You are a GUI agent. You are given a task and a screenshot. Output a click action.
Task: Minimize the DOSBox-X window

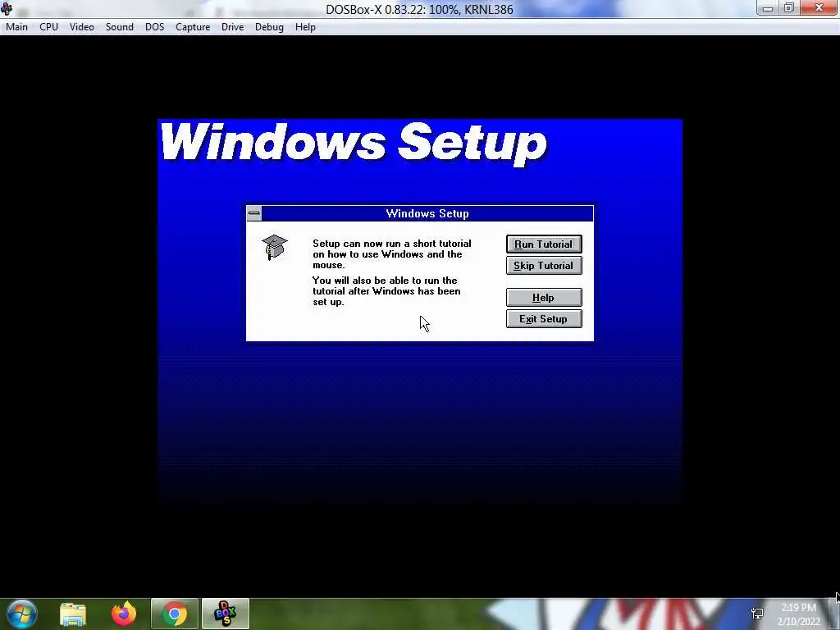click(x=768, y=8)
